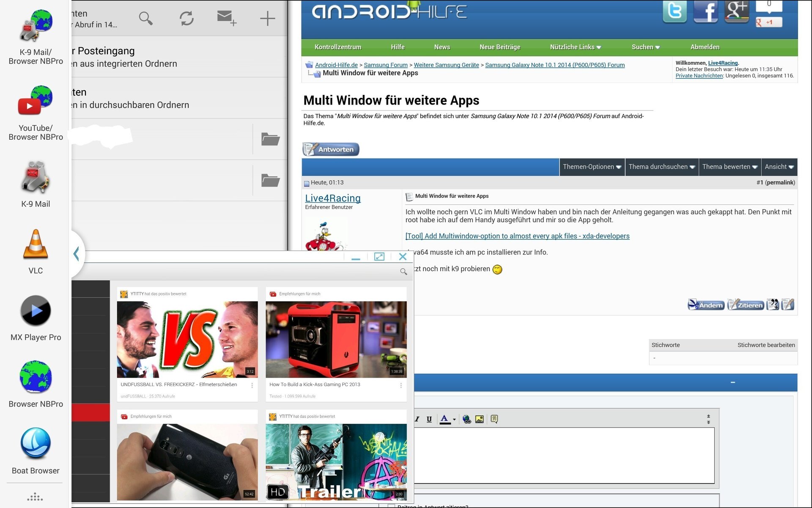
Task: Open the Posteingang unified inbox
Action: click(x=180, y=57)
